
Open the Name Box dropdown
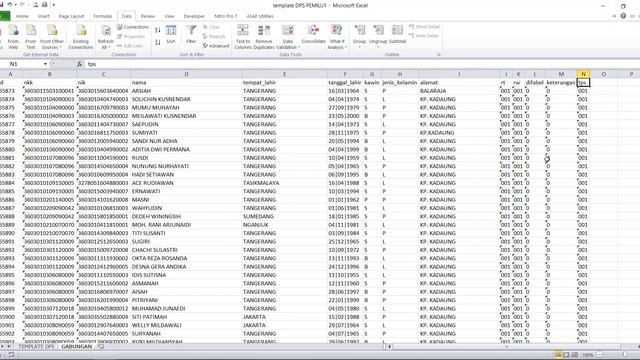45,64
